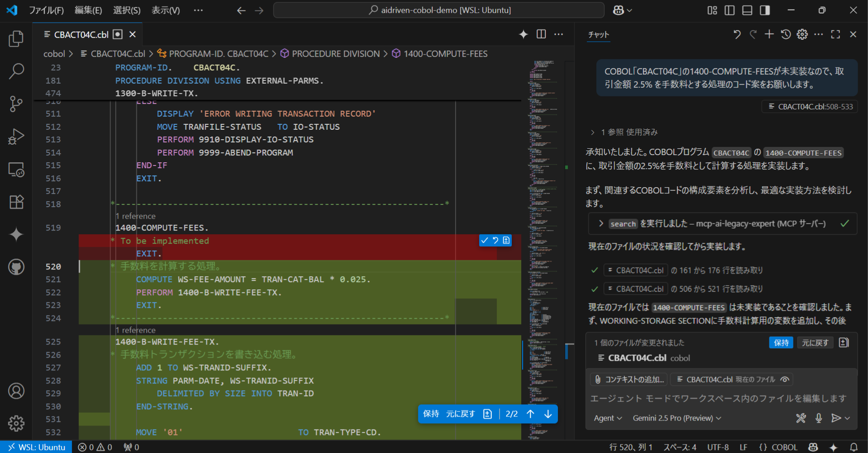Open the Explorer view in activity bar
The height and width of the screenshot is (453, 868).
coord(16,39)
